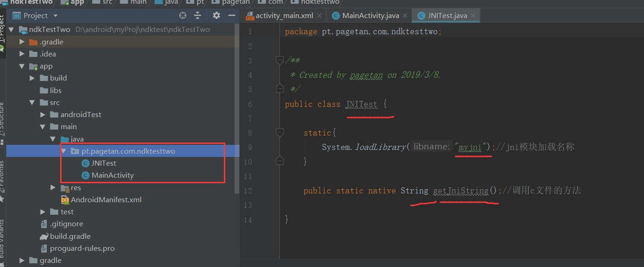This screenshot has width=644, height=267.
Task: Select the libs folder
Action: (x=56, y=90)
